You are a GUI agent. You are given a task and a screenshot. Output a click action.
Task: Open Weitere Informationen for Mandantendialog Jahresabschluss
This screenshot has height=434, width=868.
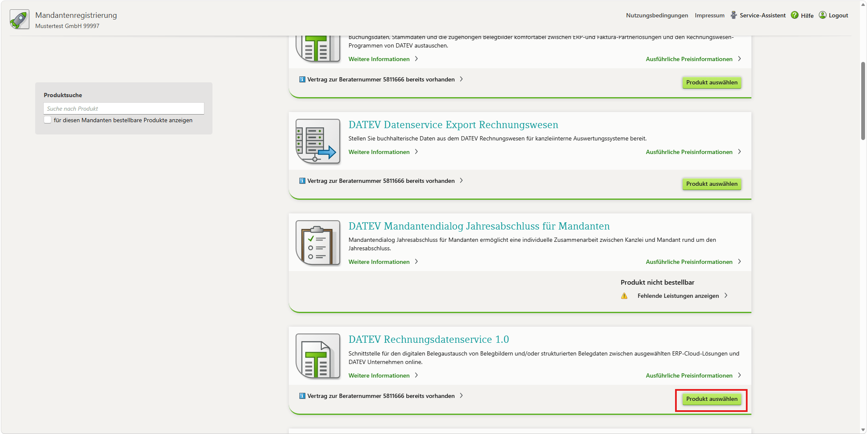click(x=379, y=262)
